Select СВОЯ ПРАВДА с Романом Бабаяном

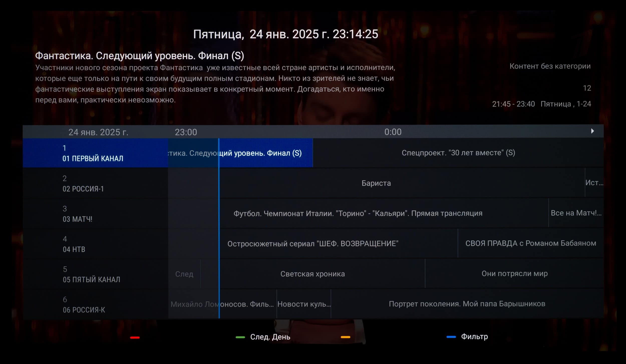click(x=530, y=243)
